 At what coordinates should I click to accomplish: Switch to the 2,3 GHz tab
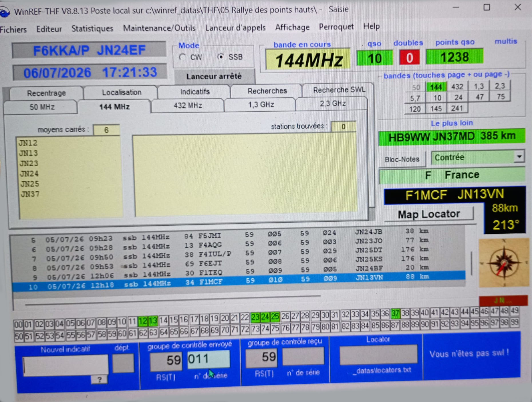[x=332, y=103]
